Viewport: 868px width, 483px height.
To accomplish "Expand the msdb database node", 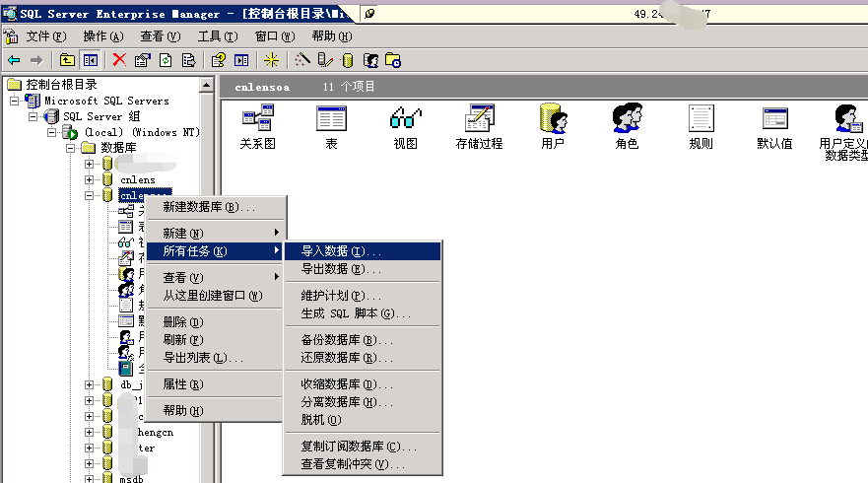I will [x=89, y=479].
